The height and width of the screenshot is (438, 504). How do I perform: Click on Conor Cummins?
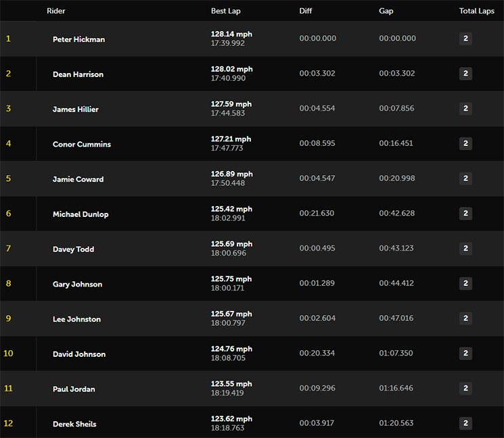coord(82,144)
